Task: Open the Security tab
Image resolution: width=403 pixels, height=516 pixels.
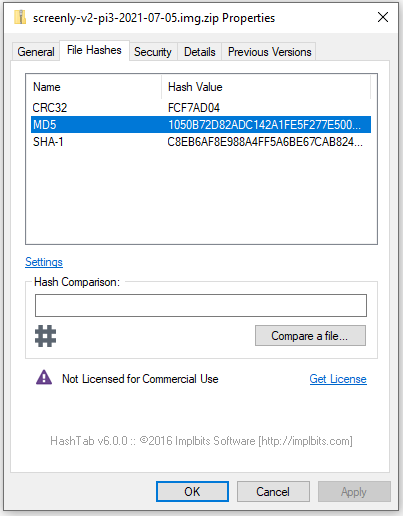Action: (153, 52)
